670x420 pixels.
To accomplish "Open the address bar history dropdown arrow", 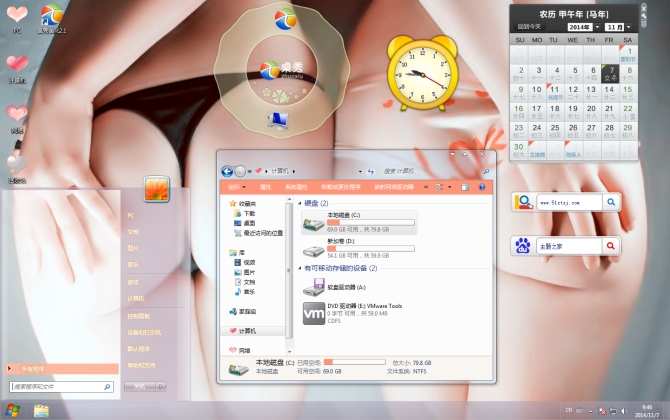I will 360,172.
